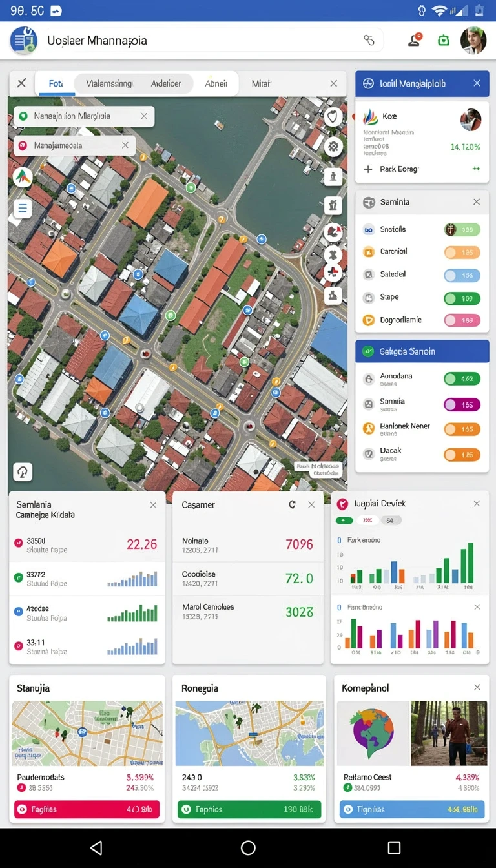
Task: Open the Stanujia map thumbnail
Action: (x=87, y=733)
